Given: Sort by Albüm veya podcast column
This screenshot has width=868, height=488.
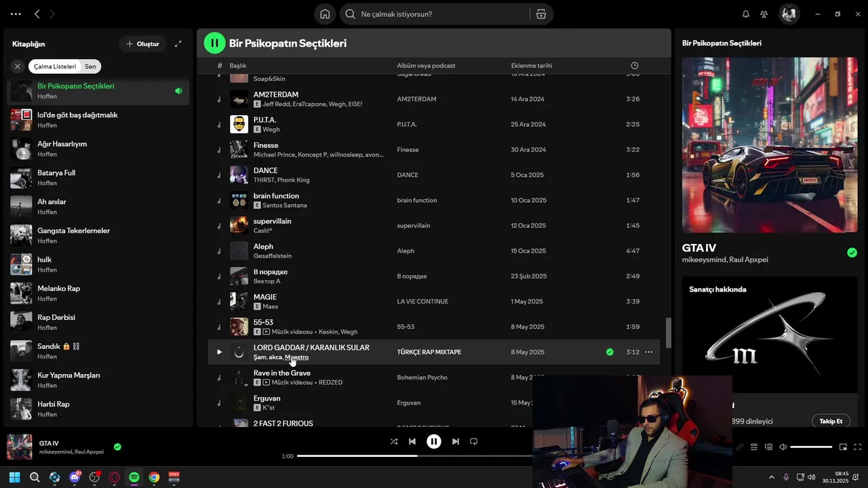Looking at the screenshot, I should [x=426, y=66].
